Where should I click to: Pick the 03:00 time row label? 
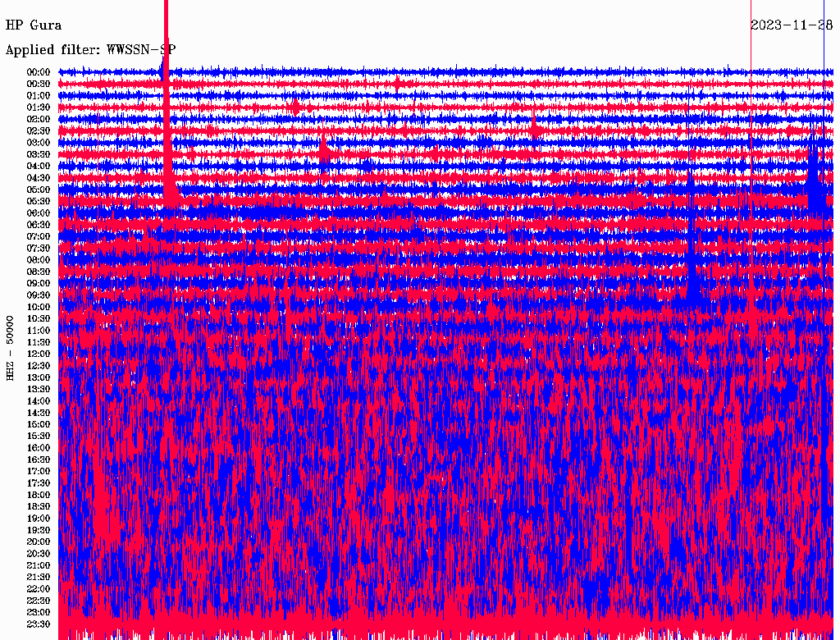[x=39, y=143]
